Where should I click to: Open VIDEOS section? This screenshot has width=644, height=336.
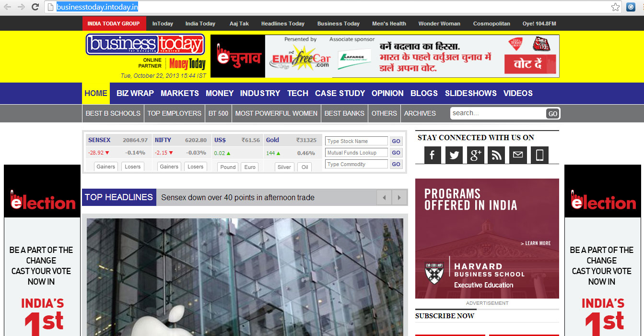[518, 93]
